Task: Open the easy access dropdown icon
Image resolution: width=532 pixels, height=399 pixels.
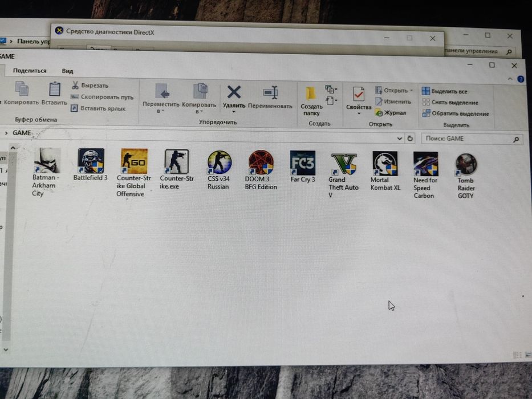Action: (331, 101)
